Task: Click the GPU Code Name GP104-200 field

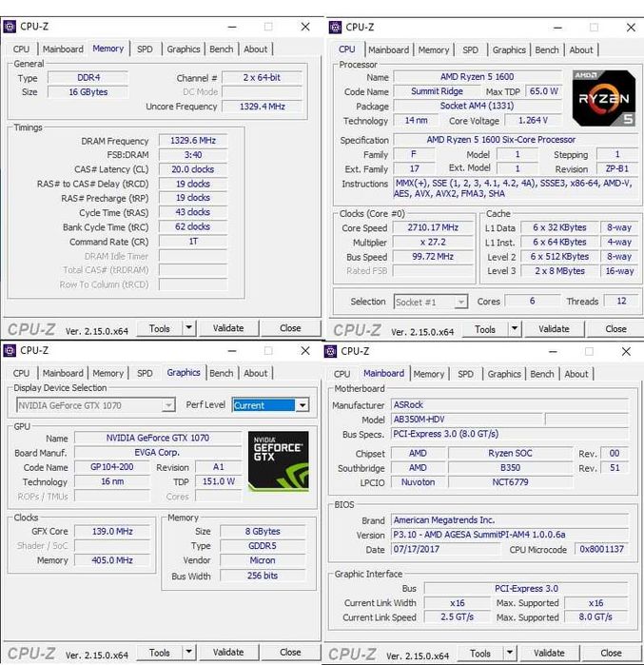Action: 112,467
